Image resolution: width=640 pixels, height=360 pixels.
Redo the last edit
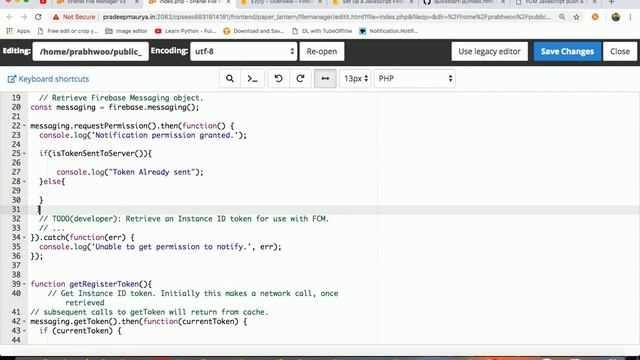coord(300,78)
